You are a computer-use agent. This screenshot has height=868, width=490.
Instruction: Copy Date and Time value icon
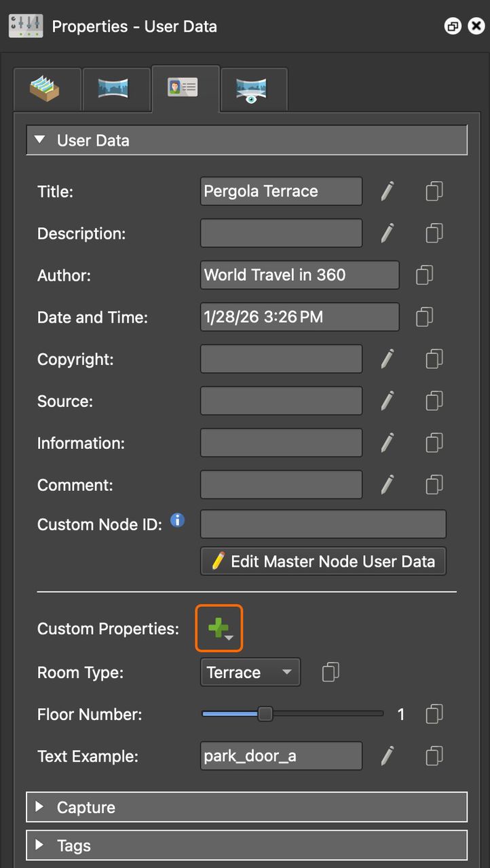click(424, 317)
